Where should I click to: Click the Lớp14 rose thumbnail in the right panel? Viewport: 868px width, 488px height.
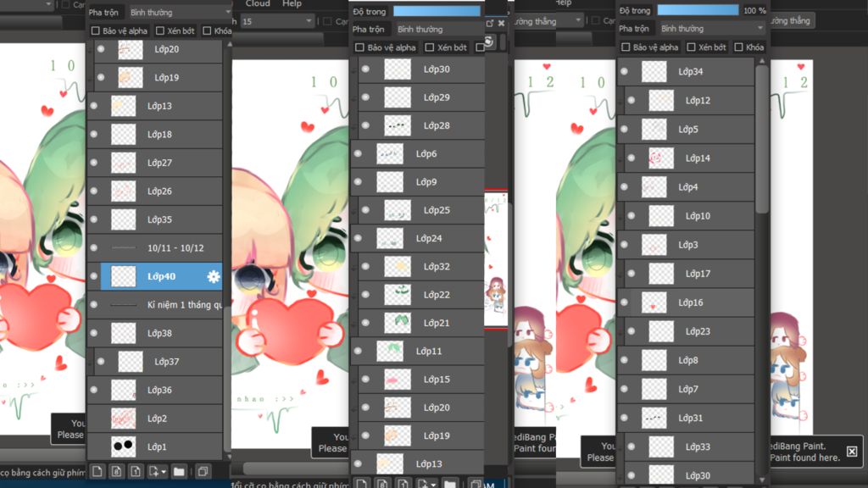coord(661,158)
